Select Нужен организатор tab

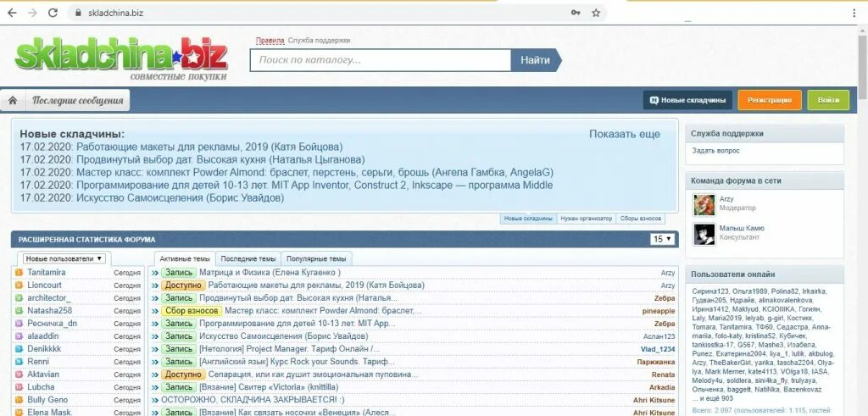(587, 219)
